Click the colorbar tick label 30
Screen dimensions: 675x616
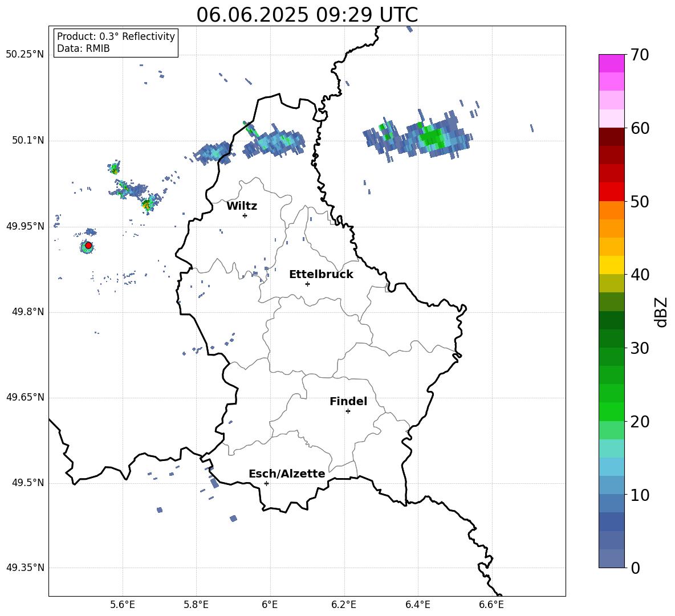(x=640, y=348)
